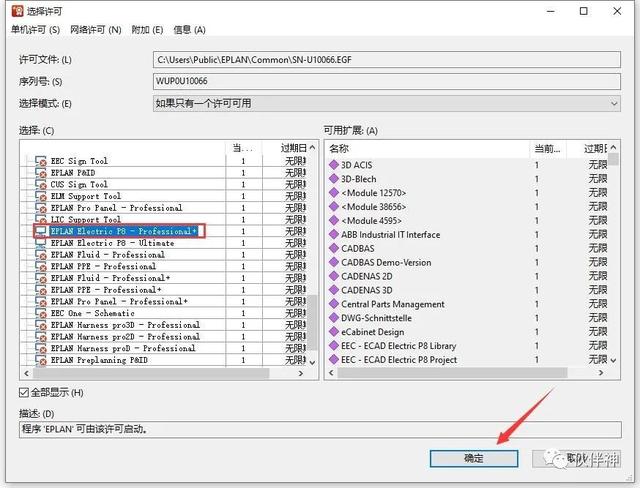640x488 pixels.
Task: Click the icon beside EPLAN Fluid - Professional
Action: coord(41,255)
